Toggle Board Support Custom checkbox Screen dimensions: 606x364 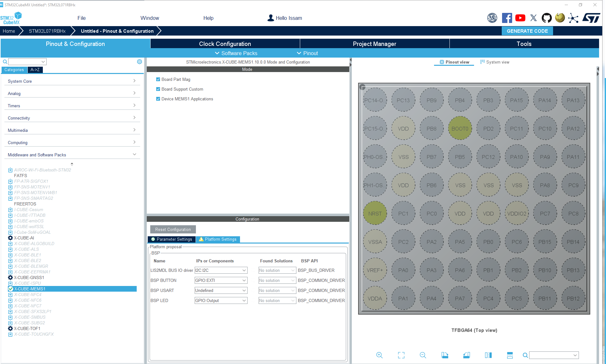[x=158, y=89]
